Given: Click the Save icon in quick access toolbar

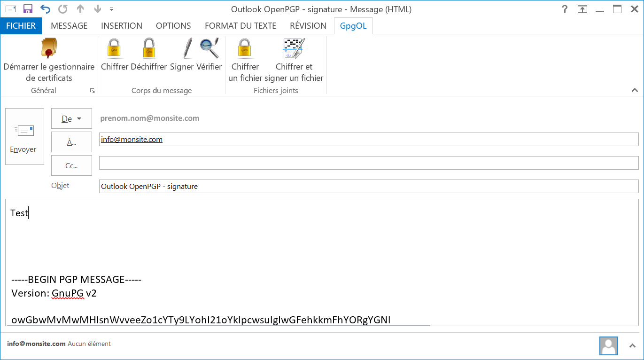Looking at the screenshot, I should [28, 9].
